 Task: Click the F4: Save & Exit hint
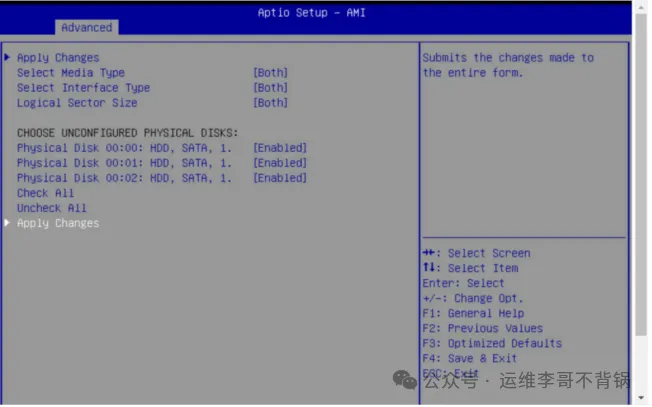[x=470, y=358]
